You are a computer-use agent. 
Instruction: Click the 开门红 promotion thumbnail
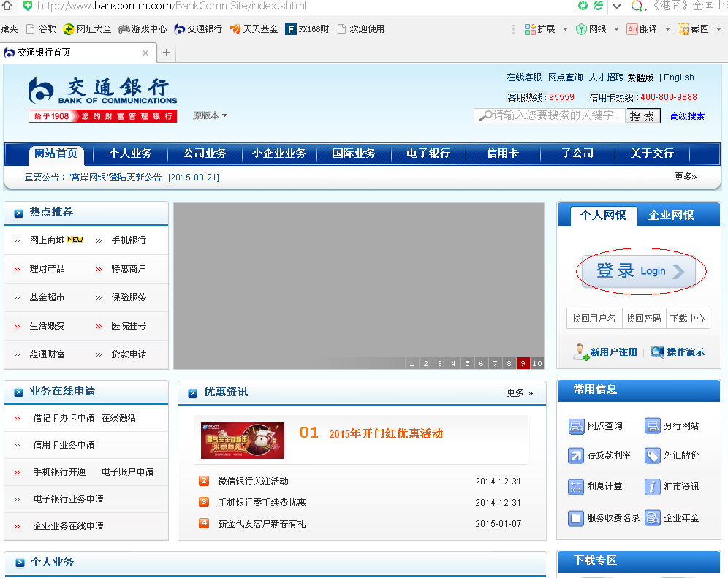click(x=243, y=441)
